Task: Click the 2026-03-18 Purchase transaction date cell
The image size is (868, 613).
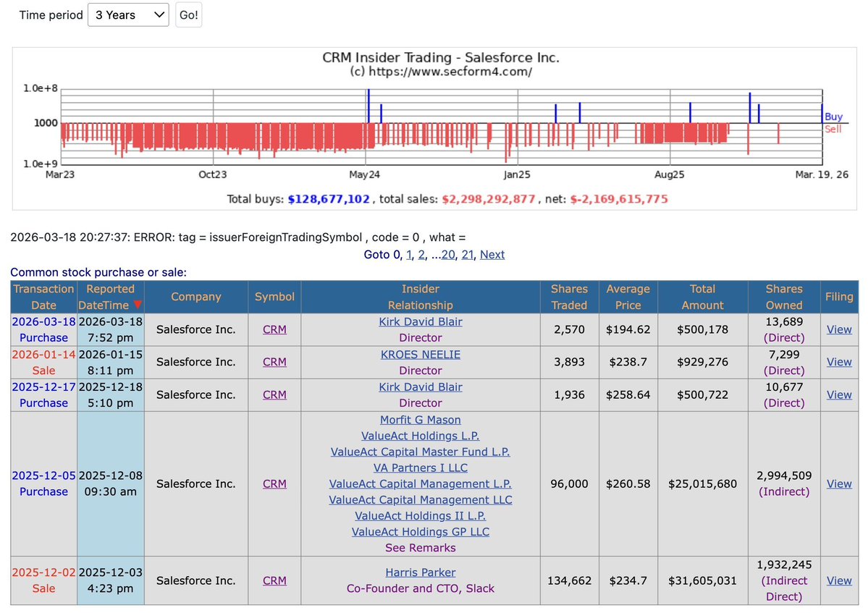Action: coord(43,330)
